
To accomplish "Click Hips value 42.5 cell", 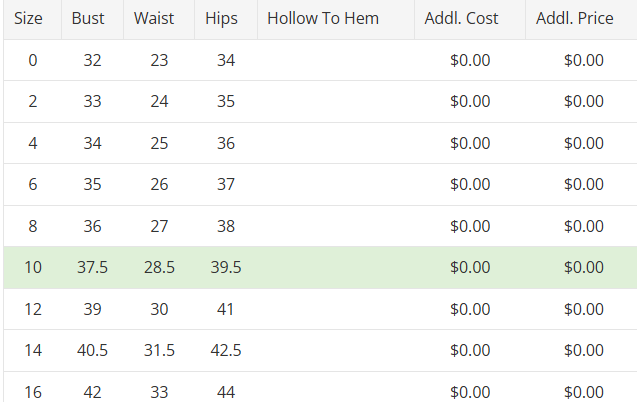I will click(x=226, y=351).
